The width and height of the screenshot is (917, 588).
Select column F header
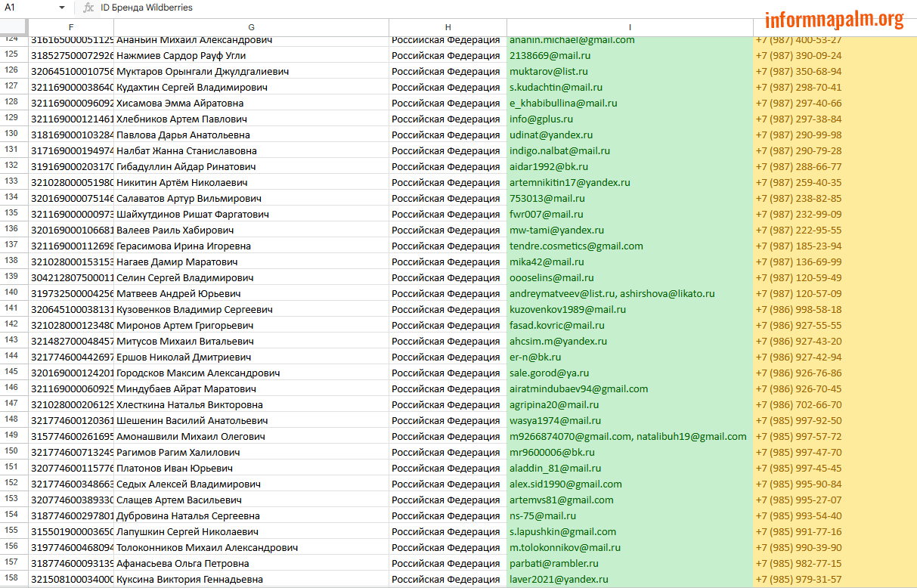[71, 27]
